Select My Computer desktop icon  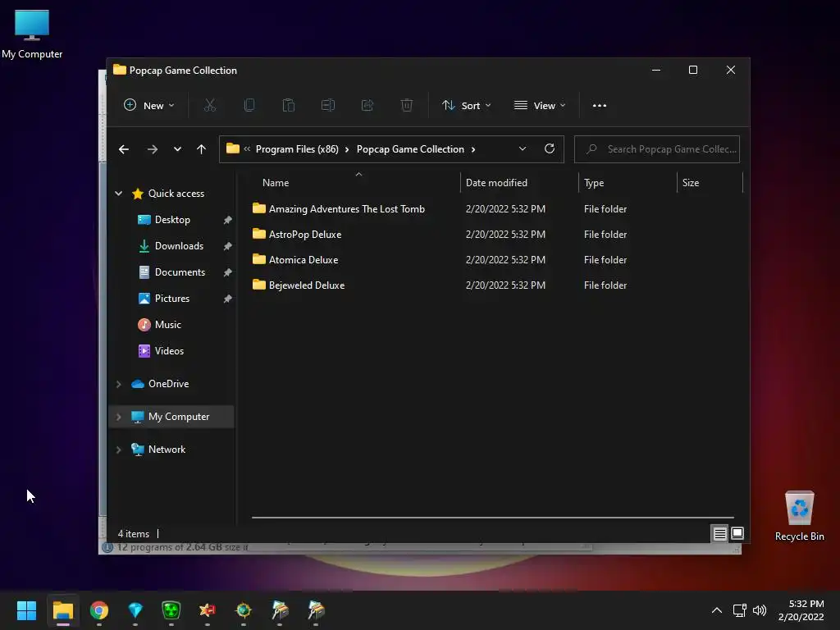coord(32,34)
